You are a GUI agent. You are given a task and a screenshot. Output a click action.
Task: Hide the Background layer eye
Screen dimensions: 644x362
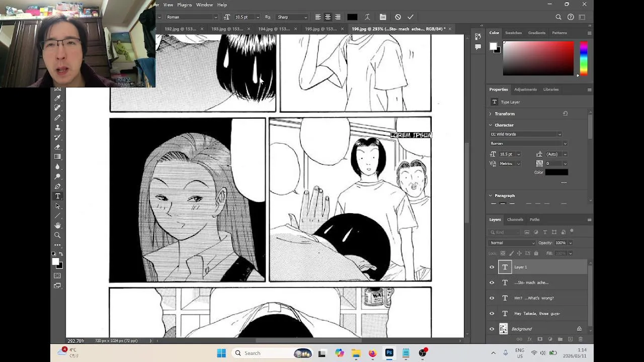tap(492, 329)
